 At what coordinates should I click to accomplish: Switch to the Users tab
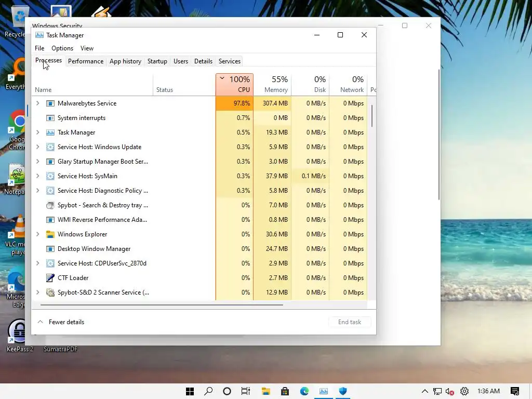[180, 61]
